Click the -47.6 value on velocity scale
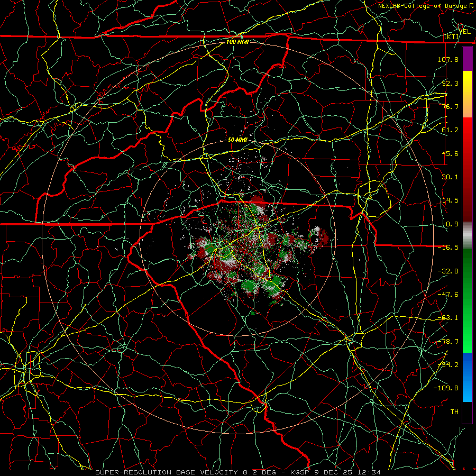Image resolution: width=476 pixels, height=476 pixels. pyautogui.click(x=448, y=295)
